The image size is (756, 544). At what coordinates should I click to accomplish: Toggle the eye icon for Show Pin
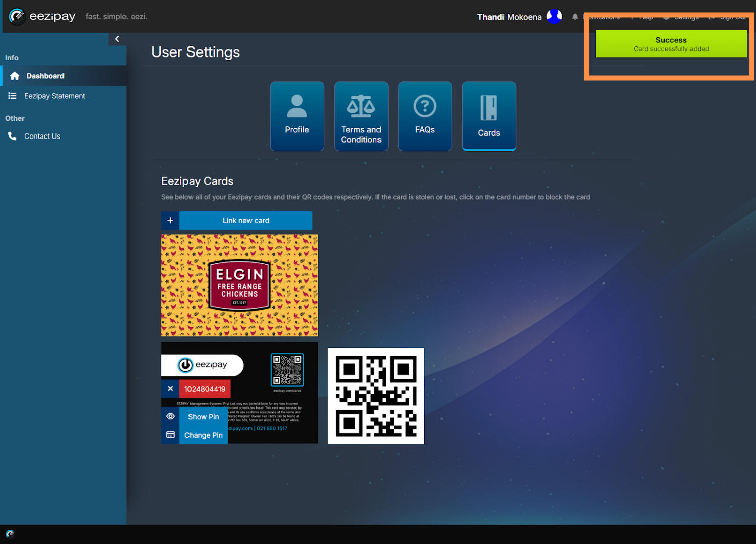pos(170,416)
